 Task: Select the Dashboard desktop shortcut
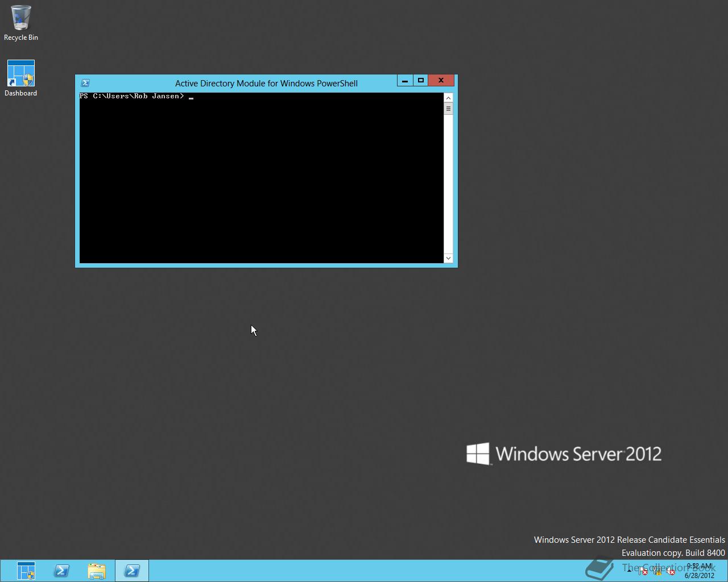tap(21, 78)
